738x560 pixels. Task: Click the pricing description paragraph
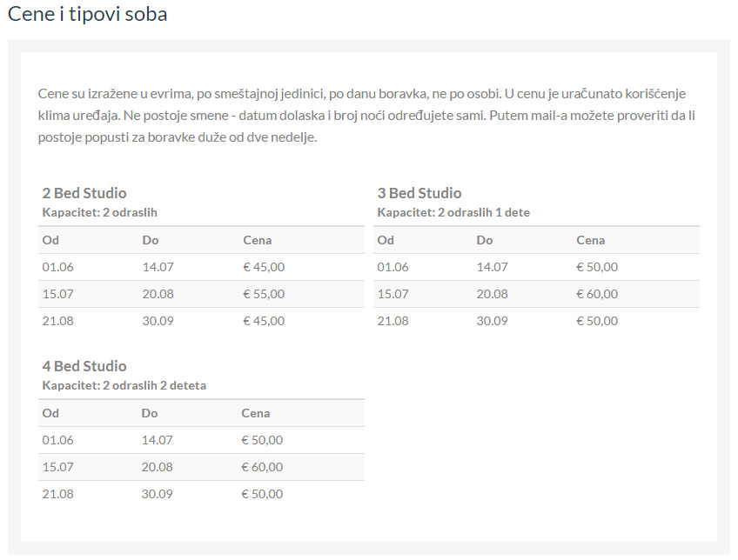[366, 115]
